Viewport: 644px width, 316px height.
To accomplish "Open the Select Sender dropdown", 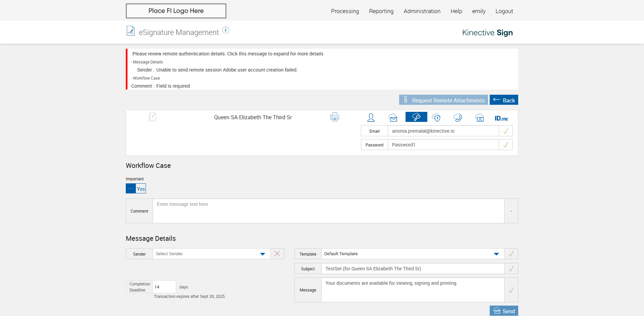I will tap(211, 254).
